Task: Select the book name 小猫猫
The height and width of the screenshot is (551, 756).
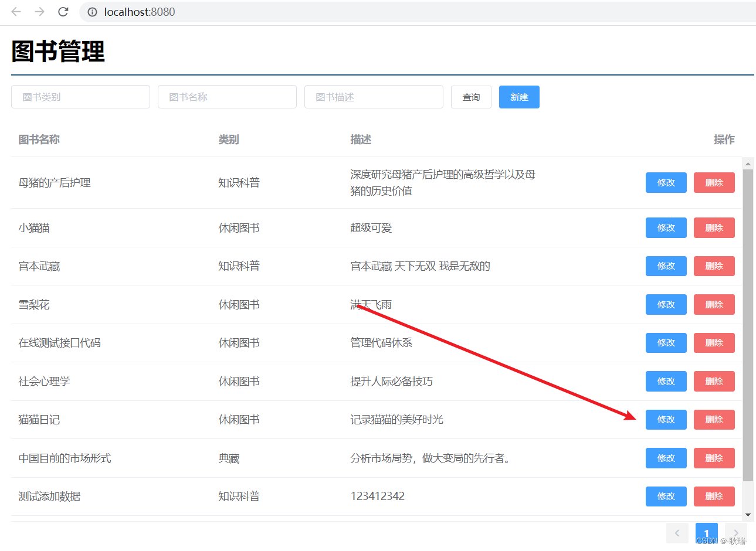Action: point(34,227)
